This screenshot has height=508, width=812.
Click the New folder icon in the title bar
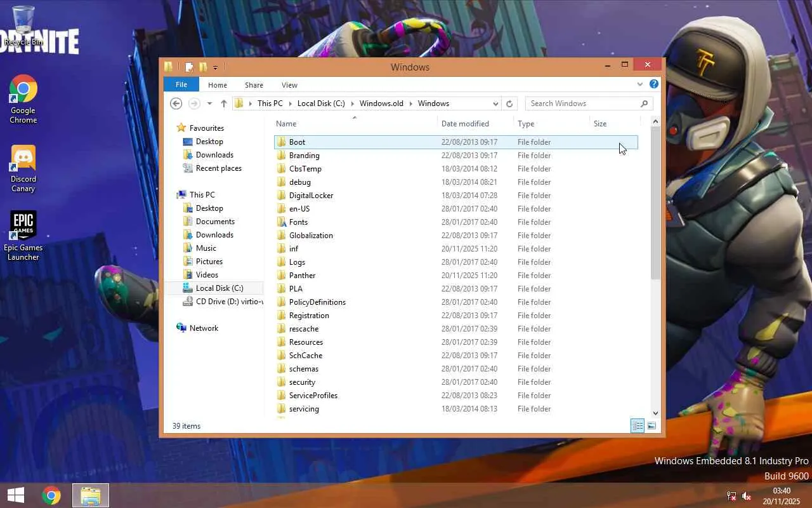pos(203,67)
